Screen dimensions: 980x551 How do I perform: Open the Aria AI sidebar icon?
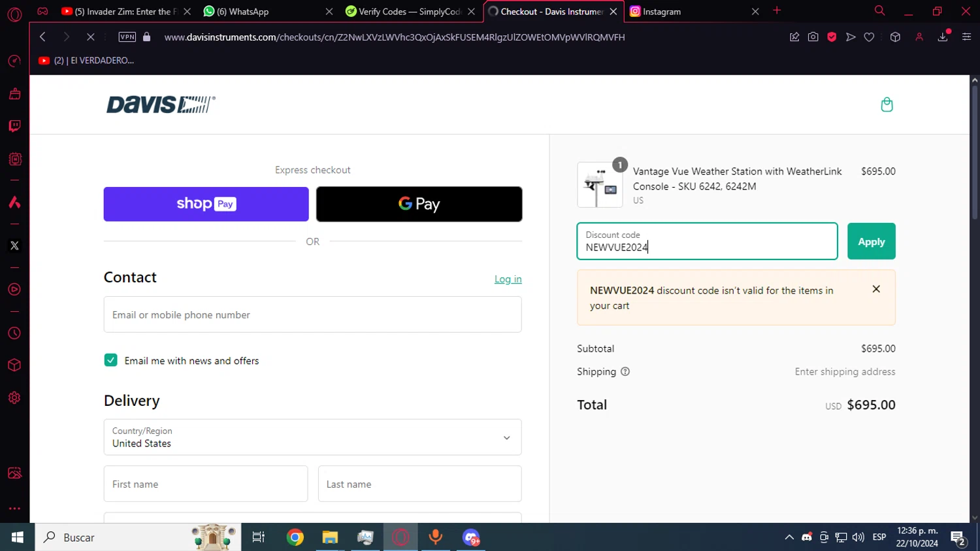click(x=14, y=203)
